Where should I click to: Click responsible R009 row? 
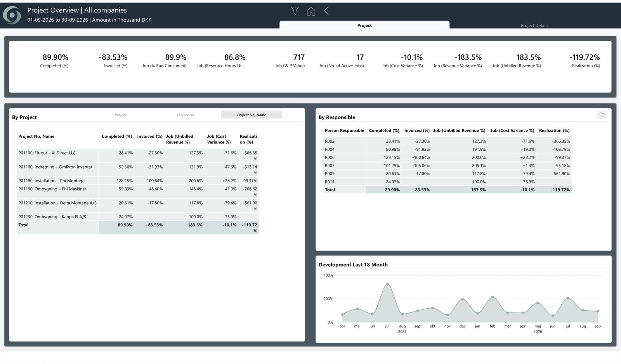pyautogui.click(x=448, y=174)
